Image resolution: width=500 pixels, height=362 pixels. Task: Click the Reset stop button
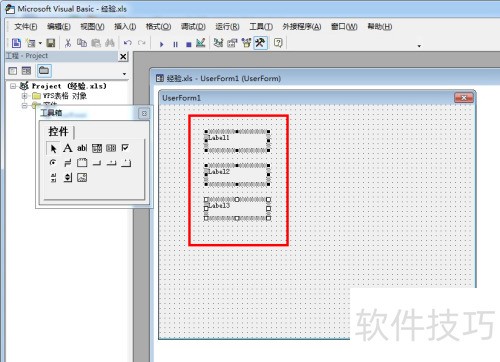(x=189, y=44)
